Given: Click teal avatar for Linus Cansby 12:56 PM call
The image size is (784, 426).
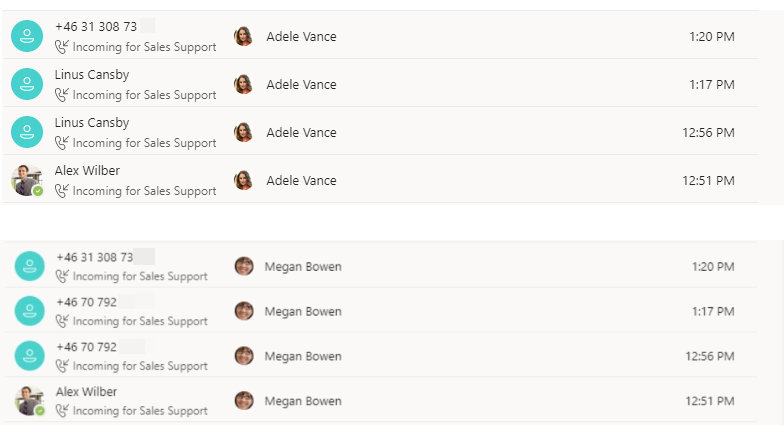Looking at the screenshot, I should tap(27, 132).
